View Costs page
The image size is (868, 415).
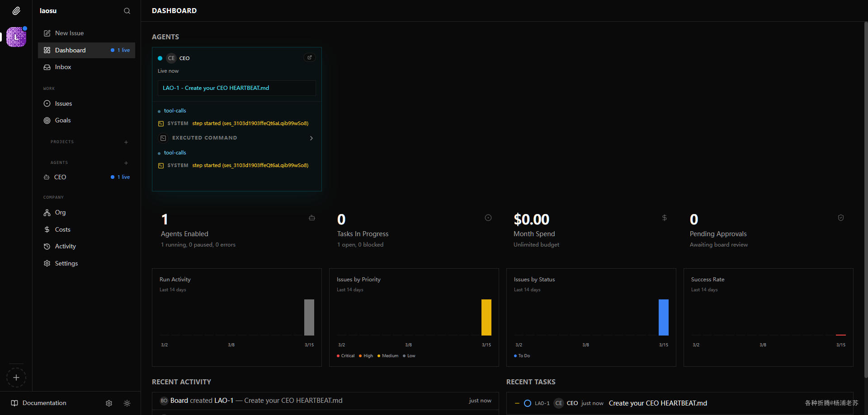[87, 229]
